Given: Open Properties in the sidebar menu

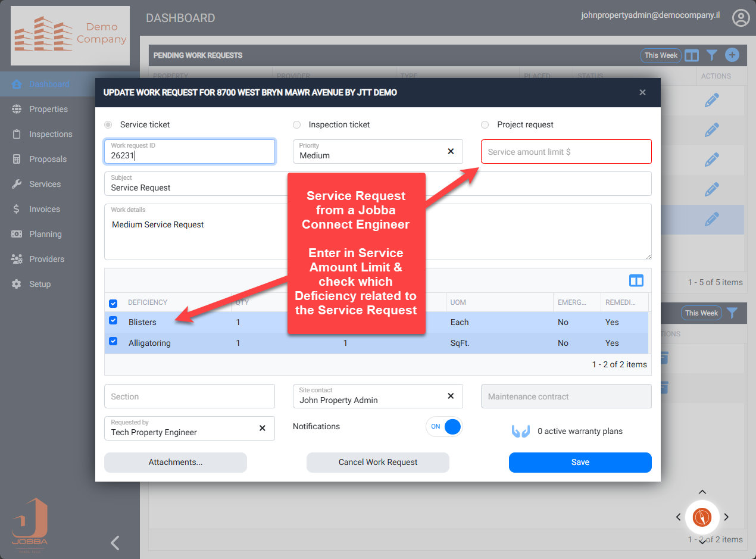Looking at the screenshot, I should pyautogui.click(x=48, y=109).
